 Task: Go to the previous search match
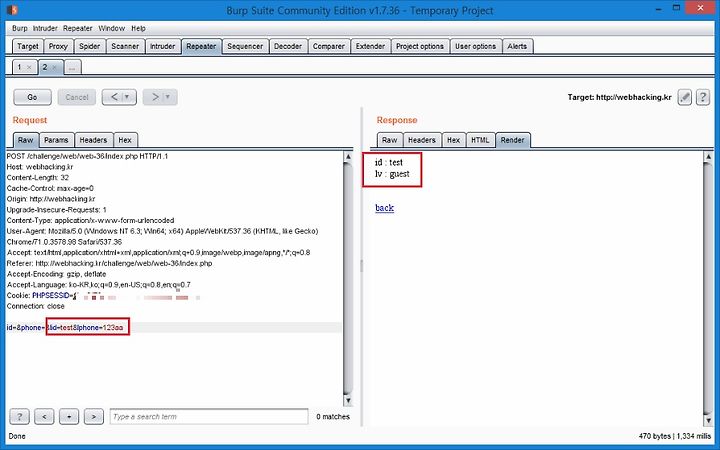(x=44, y=416)
